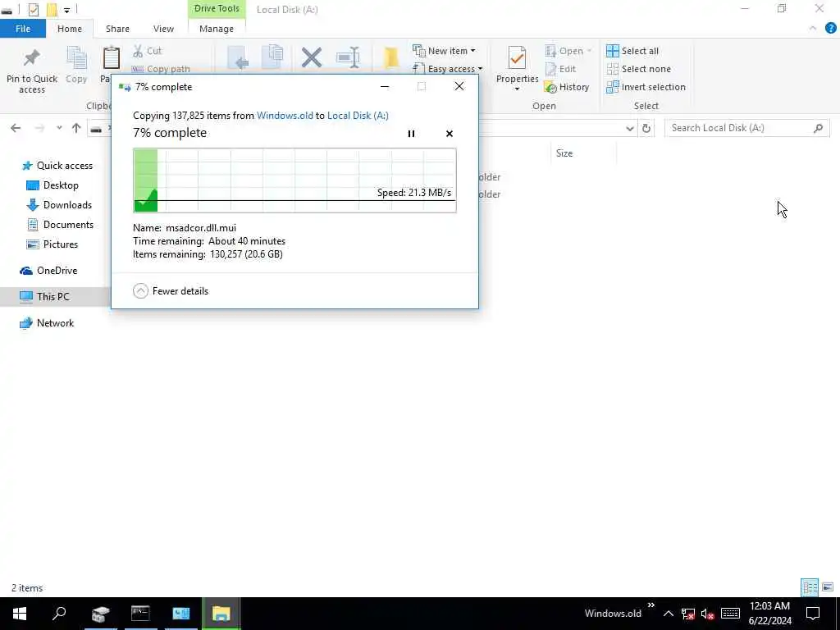The height and width of the screenshot is (630, 840).
Task: Switch to the Home ribbon tab
Action: click(x=70, y=29)
